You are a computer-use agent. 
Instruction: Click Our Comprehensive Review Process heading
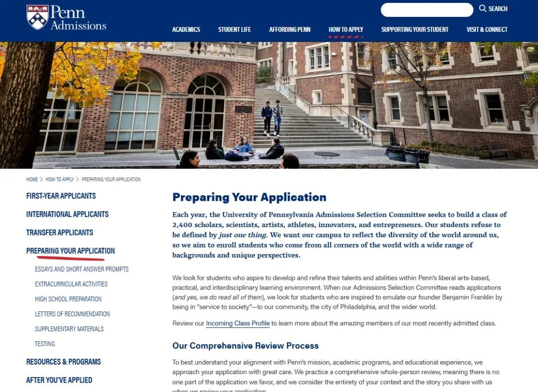tap(245, 346)
